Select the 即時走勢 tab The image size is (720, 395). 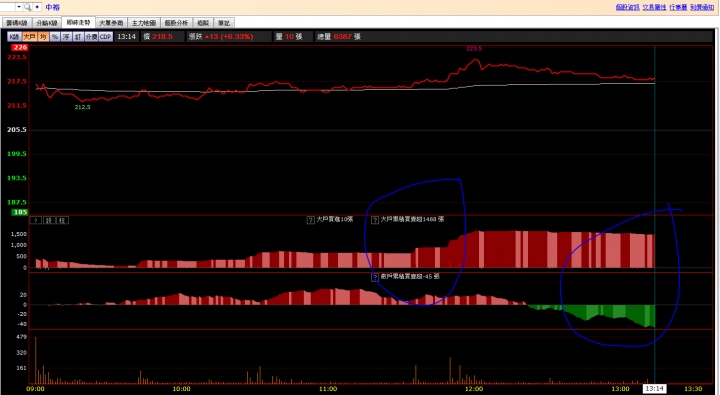pos(78,23)
